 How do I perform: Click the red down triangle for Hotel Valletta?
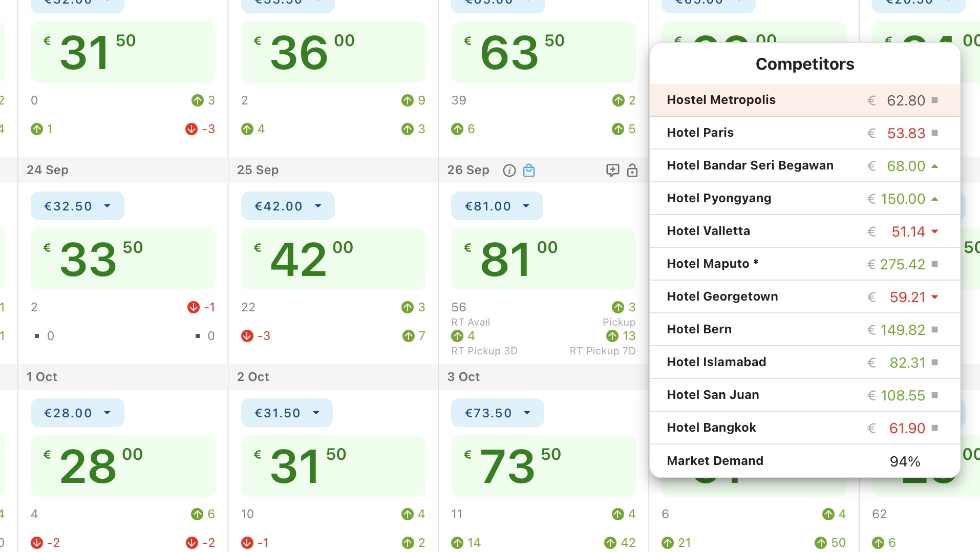[935, 231]
